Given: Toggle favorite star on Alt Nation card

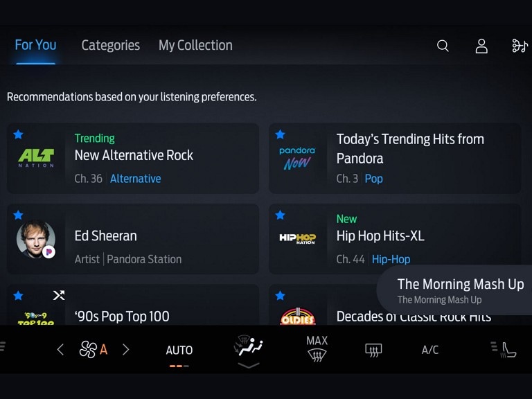Looking at the screenshot, I should pos(18,134).
